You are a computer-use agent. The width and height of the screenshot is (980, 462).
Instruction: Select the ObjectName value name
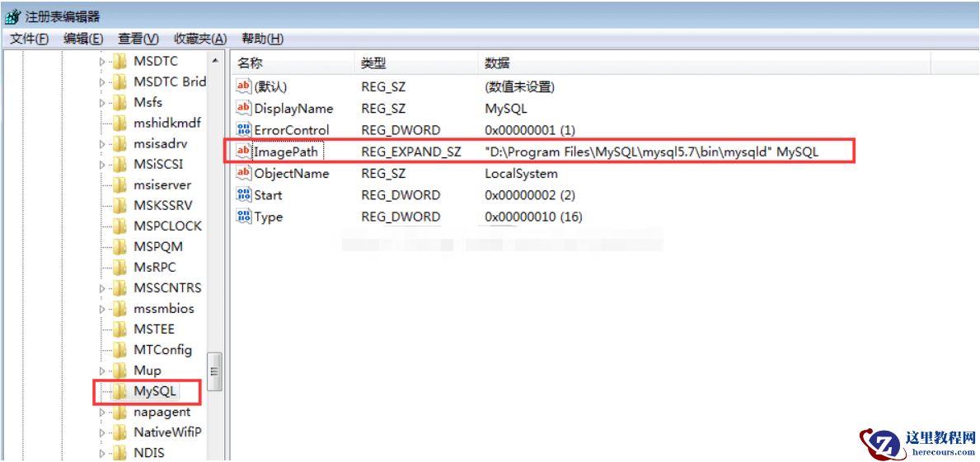point(291,174)
